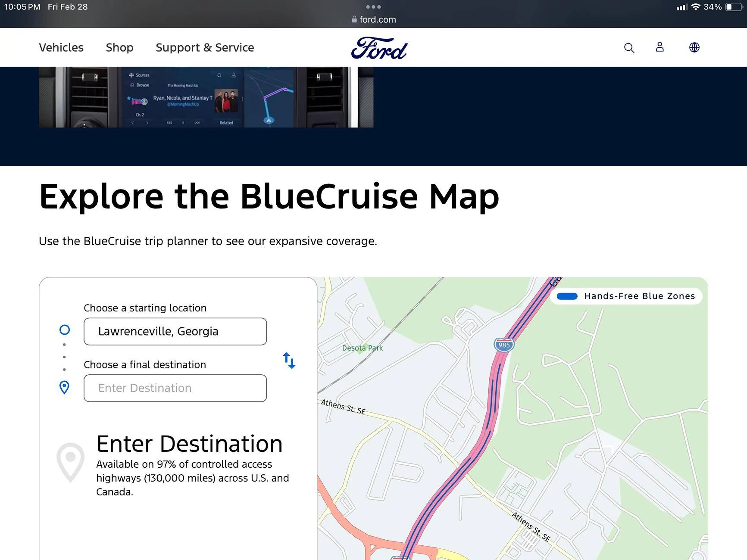Screen dimensions: 747x560
Task: Click the globe language selector icon
Action: (694, 47)
